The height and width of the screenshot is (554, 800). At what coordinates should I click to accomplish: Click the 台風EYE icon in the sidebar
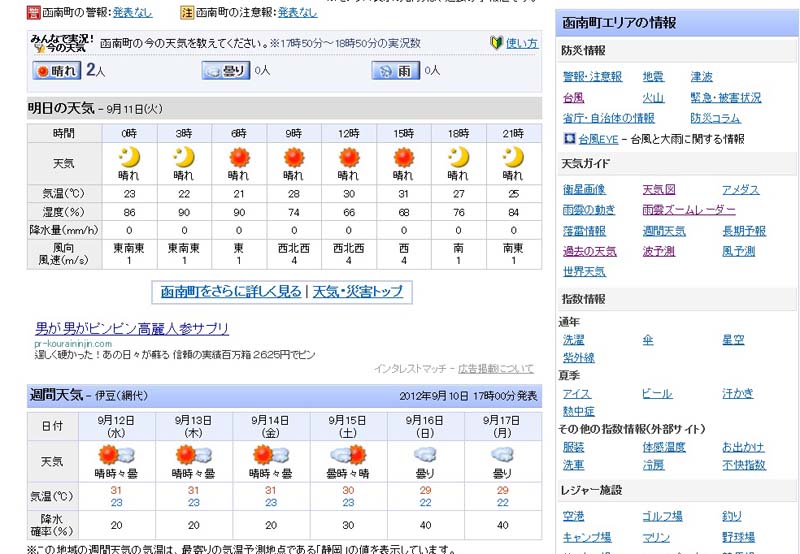[569, 139]
